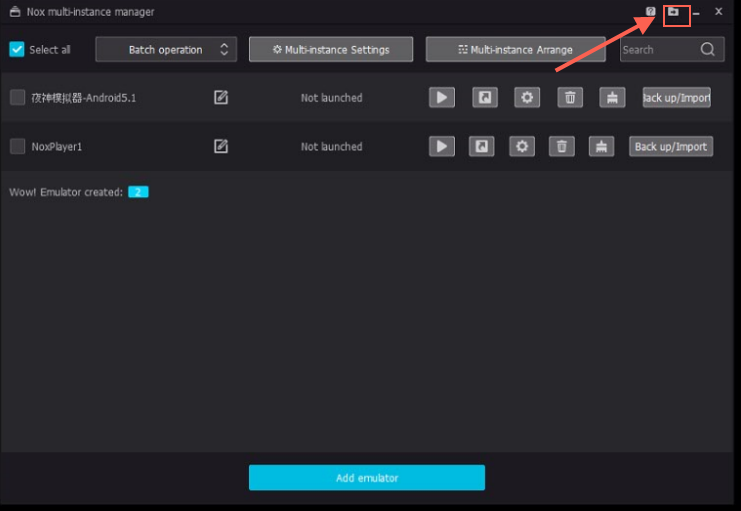
Task: Create desktop shortcut for NoxPlayer1
Action: pos(482,146)
